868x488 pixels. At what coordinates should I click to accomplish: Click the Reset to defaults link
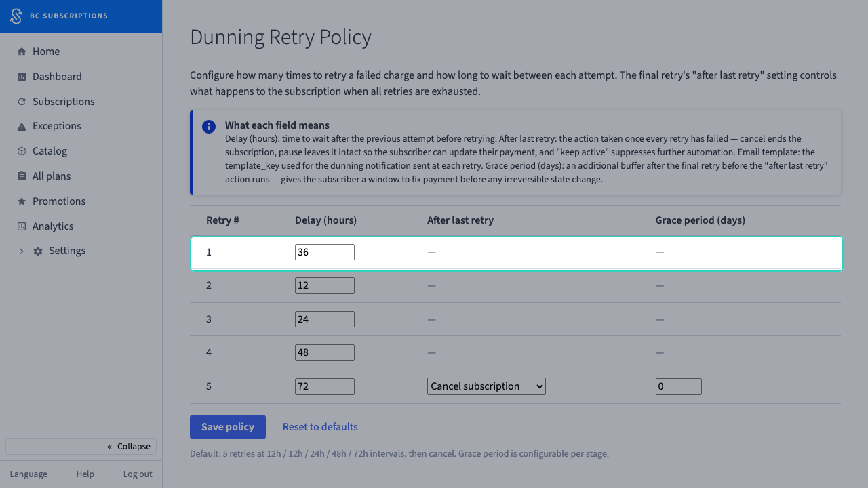pos(320,427)
